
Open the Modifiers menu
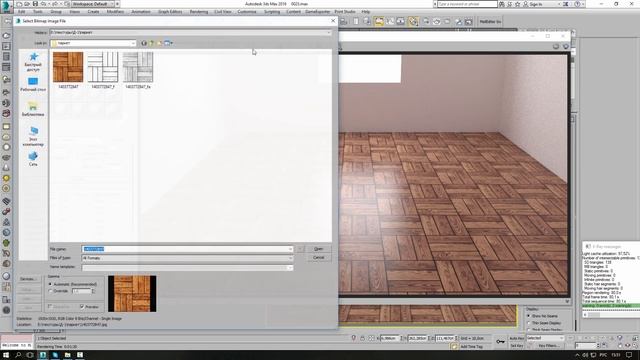pos(115,12)
